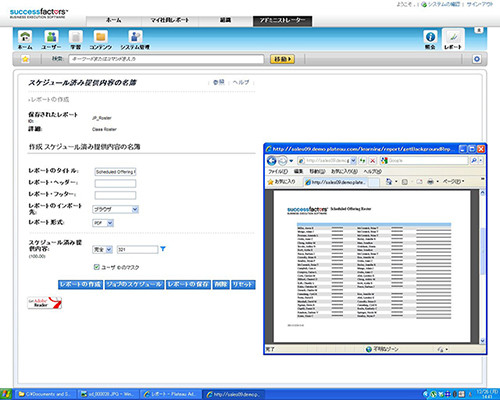Open the ページ(P) dropdown in the popup browser
Screen dimensions: 500x400
[x=453, y=182]
